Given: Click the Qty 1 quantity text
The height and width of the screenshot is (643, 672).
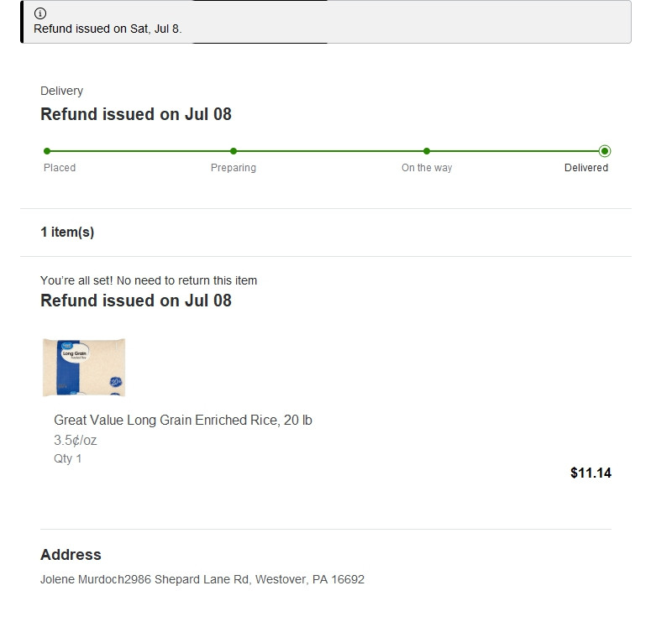Looking at the screenshot, I should point(68,458).
